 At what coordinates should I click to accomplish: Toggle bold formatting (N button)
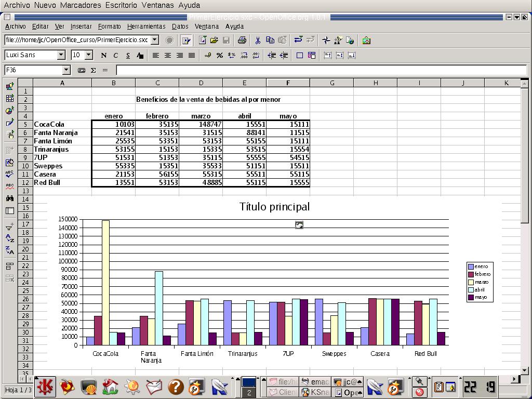tap(103, 55)
